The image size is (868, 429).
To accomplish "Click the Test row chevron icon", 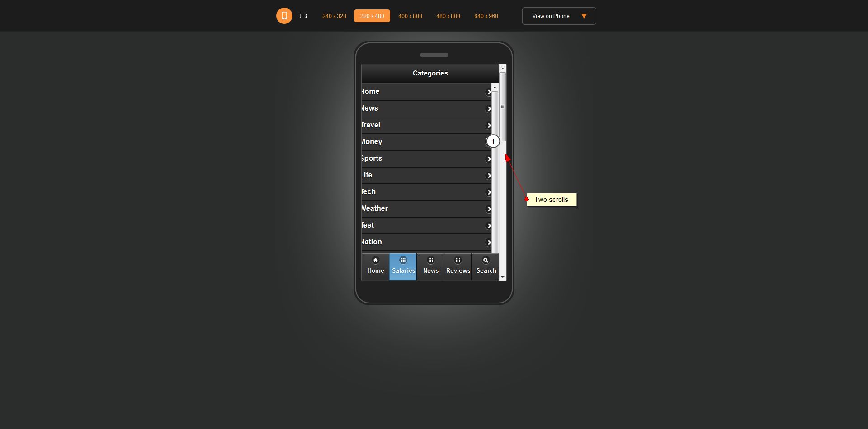I will pyautogui.click(x=488, y=226).
